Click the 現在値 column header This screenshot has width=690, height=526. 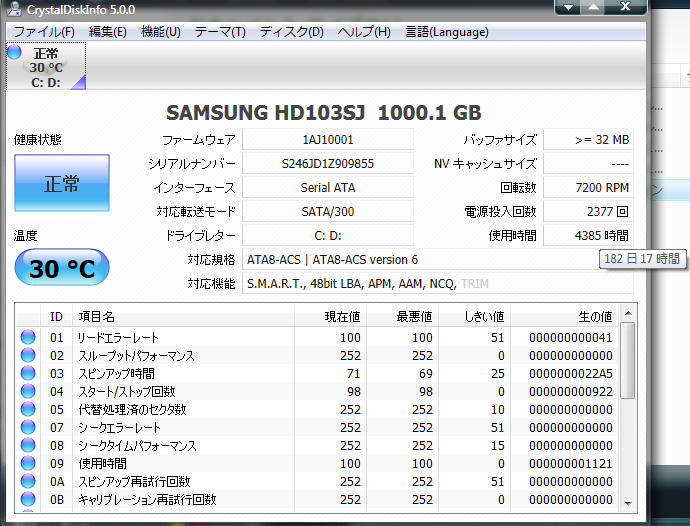pyautogui.click(x=330, y=316)
